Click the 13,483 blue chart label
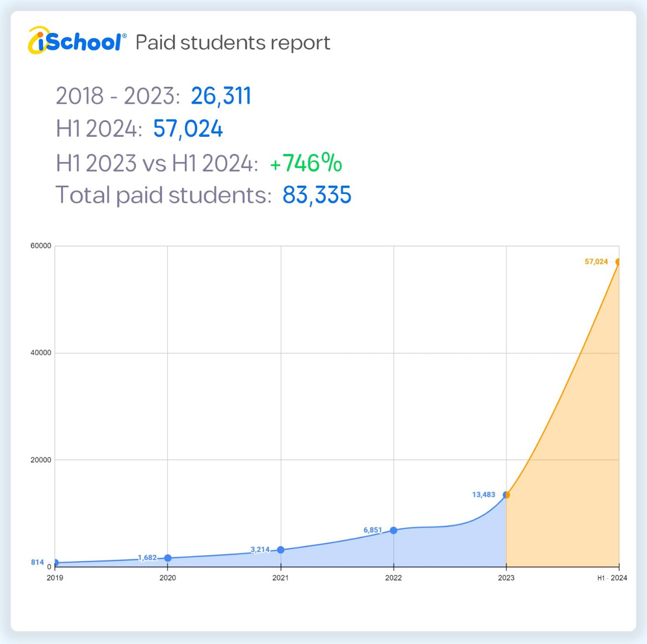 pos(483,495)
